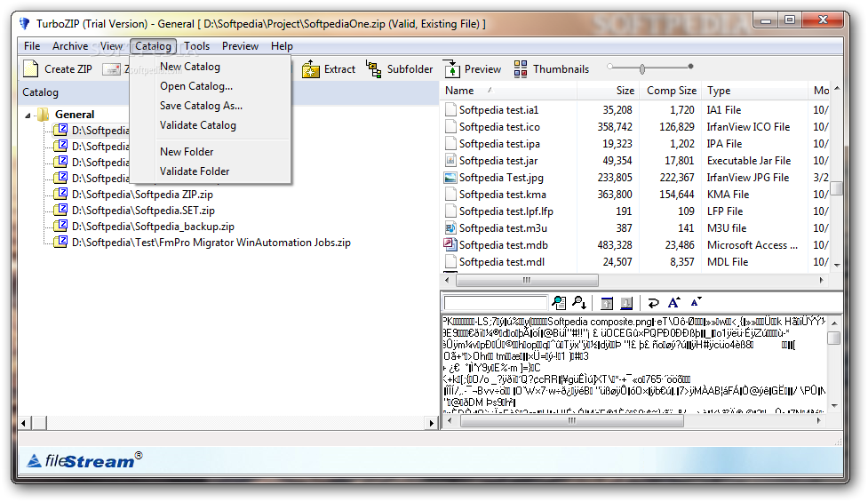This screenshot has height=502, width=868.
Task: Click the Subfolder toolbar icon
Action: 374,69
